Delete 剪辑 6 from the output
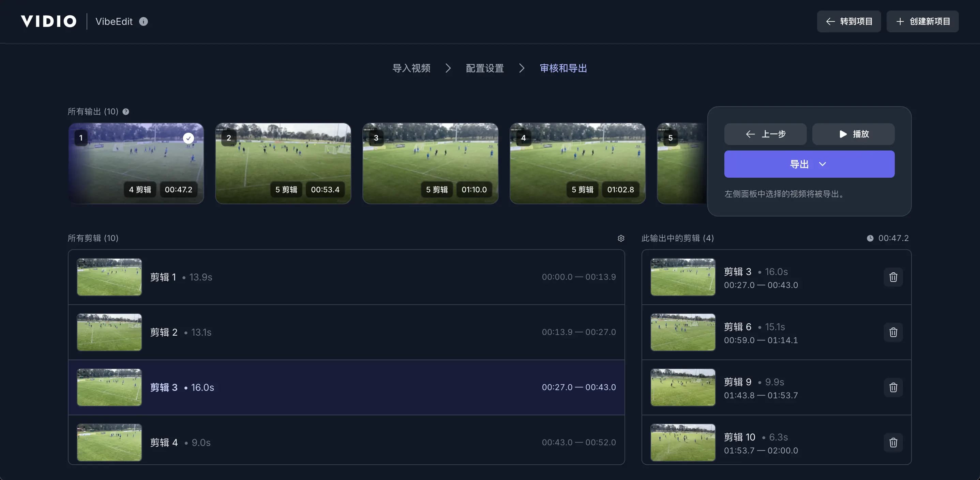Screen dimensions: 980x480 point(893,332)
